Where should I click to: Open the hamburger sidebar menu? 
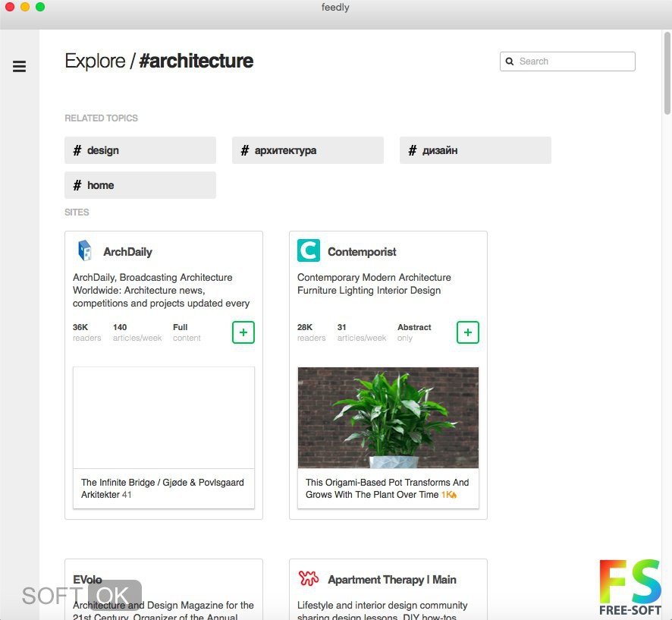click(19, 67)
